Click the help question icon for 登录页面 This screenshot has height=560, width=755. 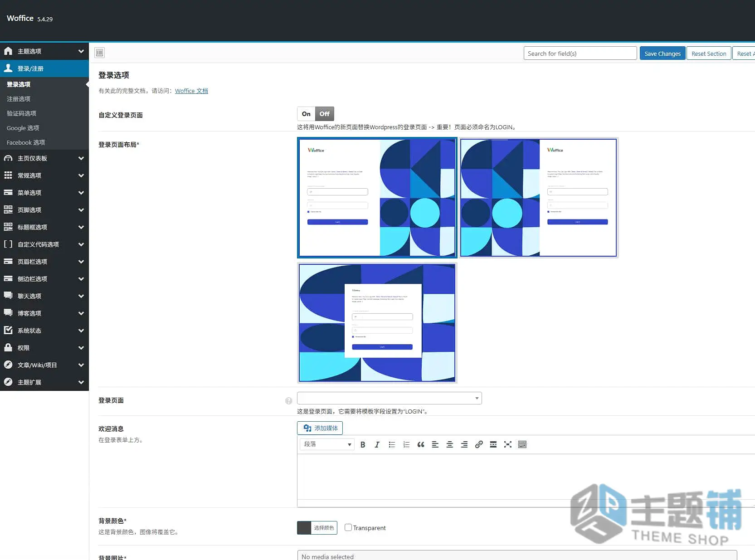click(x=288, y=401)
